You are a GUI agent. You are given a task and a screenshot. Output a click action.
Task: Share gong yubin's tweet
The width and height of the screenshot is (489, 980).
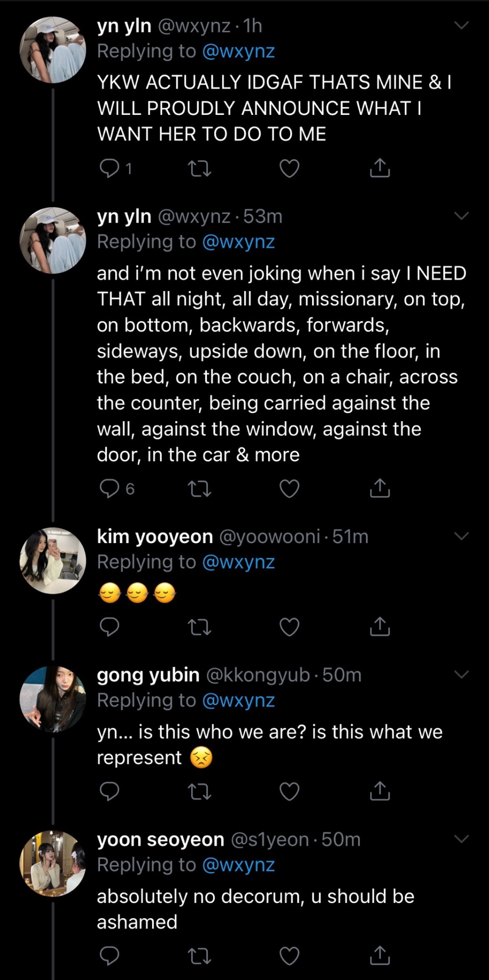tap(379, 791)
